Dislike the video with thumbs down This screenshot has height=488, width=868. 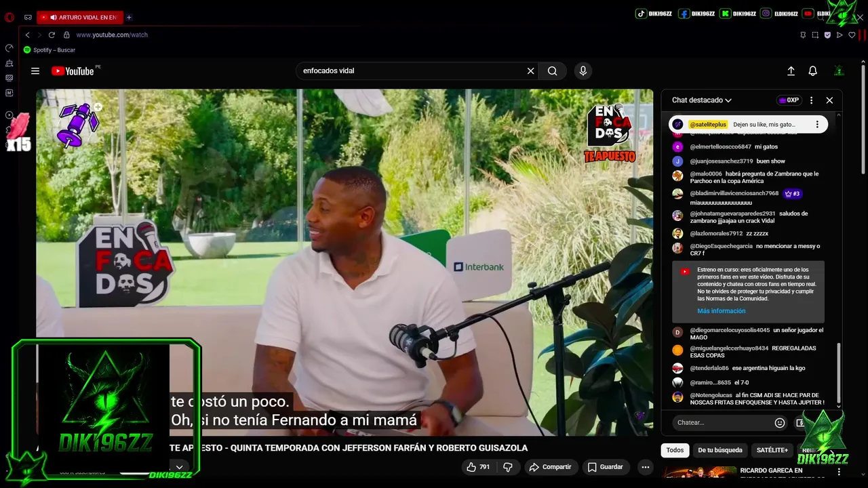coord(507,467)
